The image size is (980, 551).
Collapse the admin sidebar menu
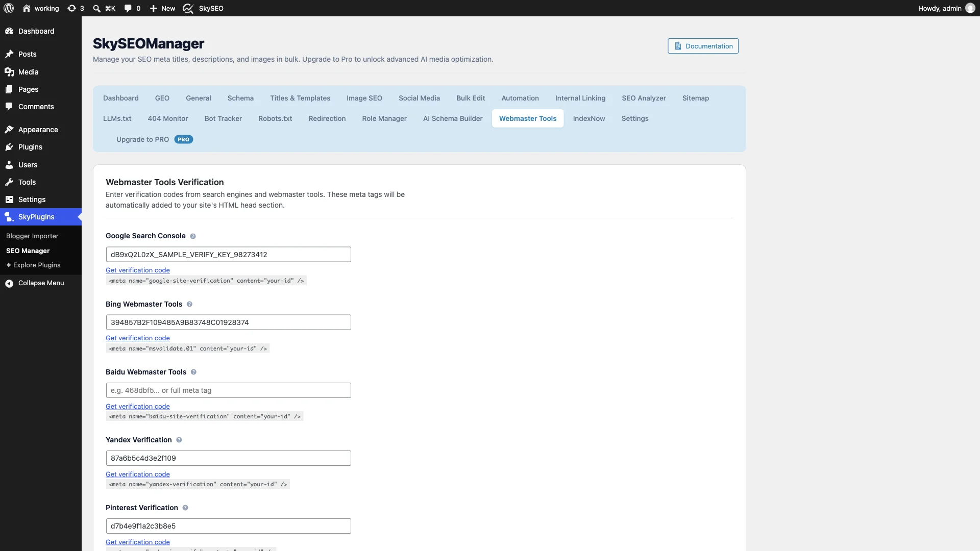click(x=41, y=283)
